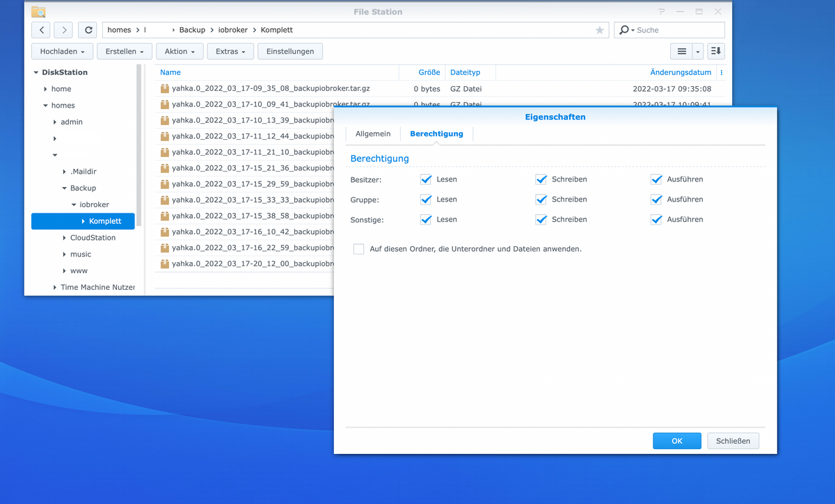Screen dimensions: 835x504
Task: Expand the CloudStation folder in tree
Action: 64,238
